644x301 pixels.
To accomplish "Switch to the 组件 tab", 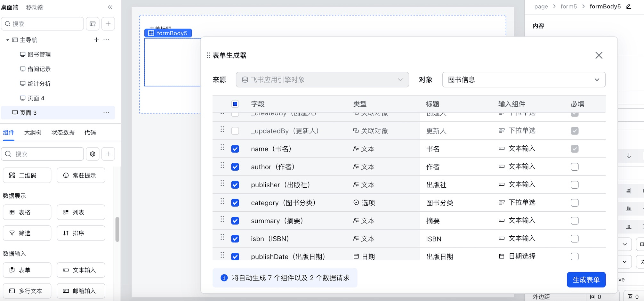I will coord(9,132).
